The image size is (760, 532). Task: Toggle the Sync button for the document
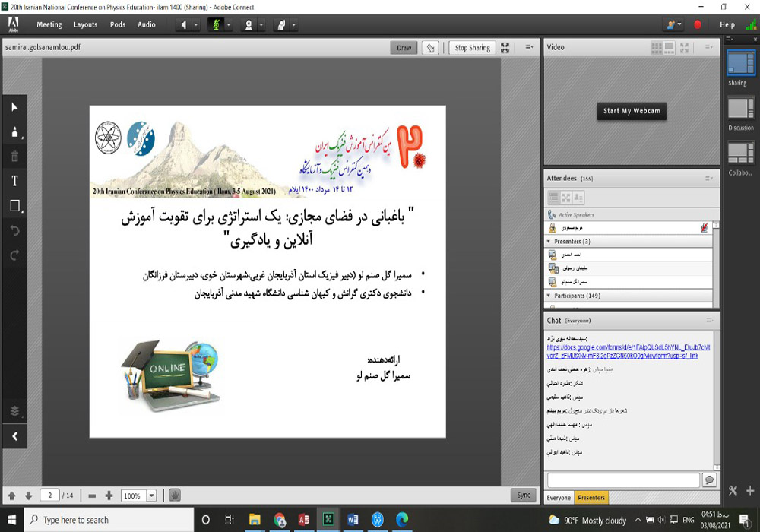(524, 496)
